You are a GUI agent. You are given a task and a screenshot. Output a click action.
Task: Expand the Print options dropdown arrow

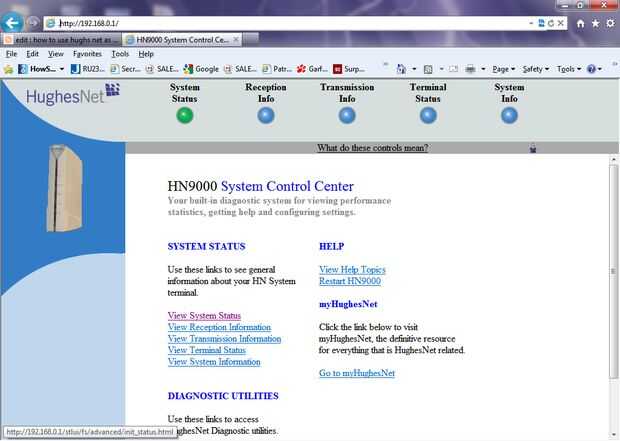click(x=483, y=69)
